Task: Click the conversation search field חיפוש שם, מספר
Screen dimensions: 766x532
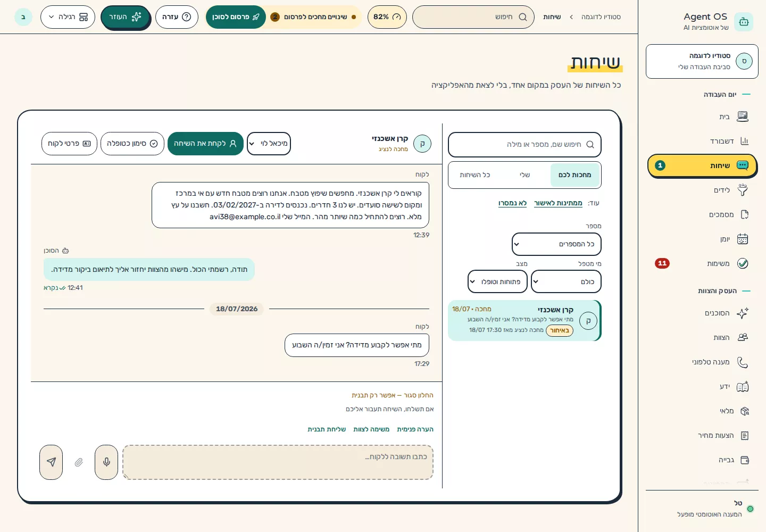Action: pos(524,145)
